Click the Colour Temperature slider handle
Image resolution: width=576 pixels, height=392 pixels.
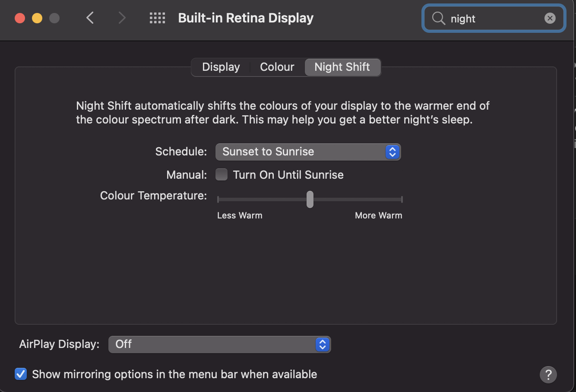tap(310, 199)
